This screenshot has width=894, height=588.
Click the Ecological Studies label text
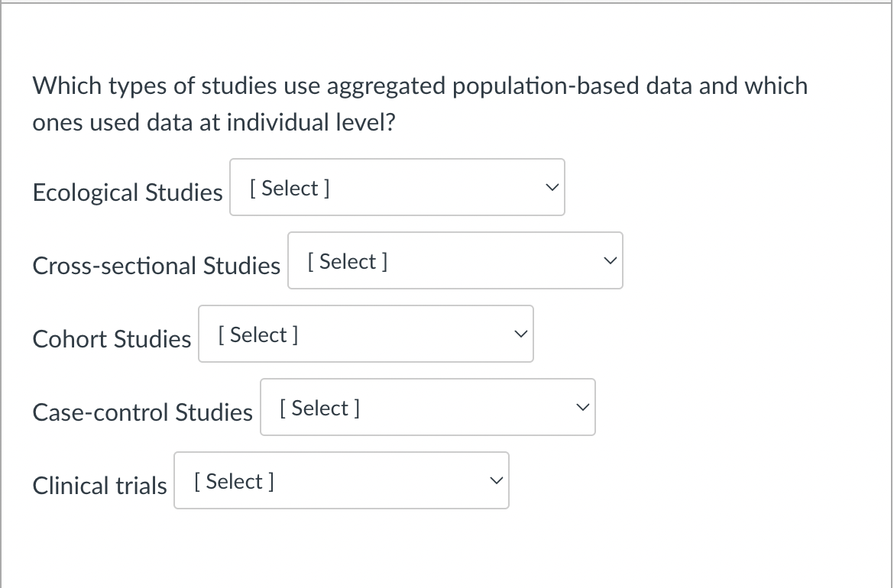point(127,192)
